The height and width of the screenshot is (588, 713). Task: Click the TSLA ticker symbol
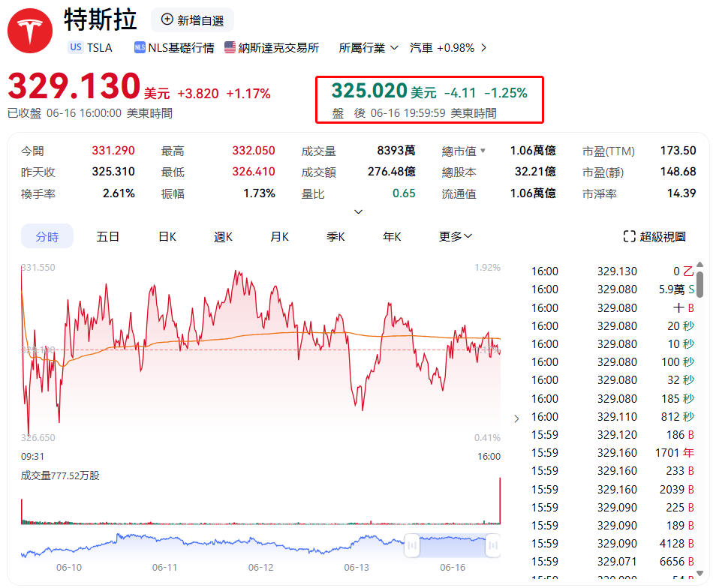pyautogui.click(x=100, y=48)
